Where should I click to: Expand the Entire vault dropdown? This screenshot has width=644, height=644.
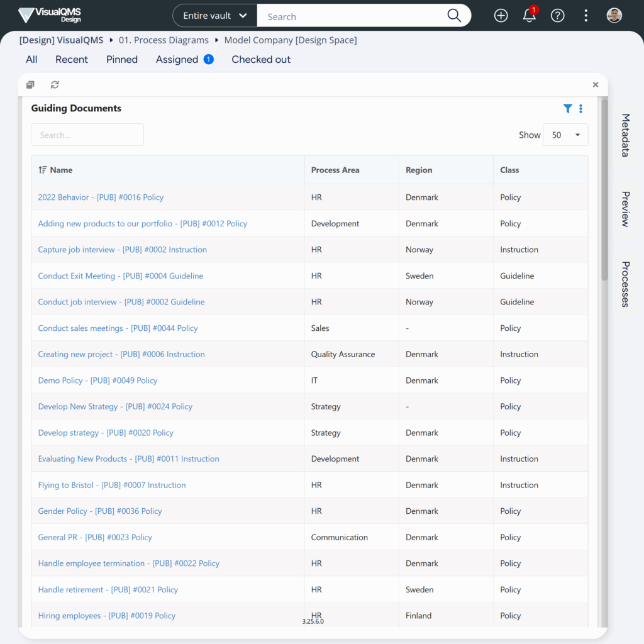click(214, 16)
